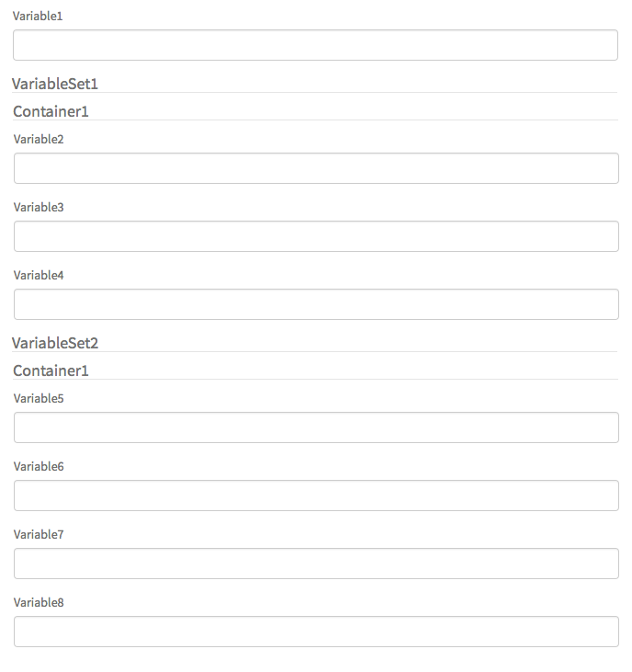Click the VariableSet1 section heading
The width and height of the screenshot is (632, 672).
(55, 84)
